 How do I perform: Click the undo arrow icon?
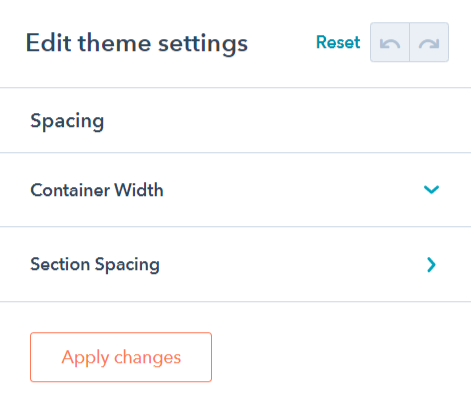coord(390,42)
